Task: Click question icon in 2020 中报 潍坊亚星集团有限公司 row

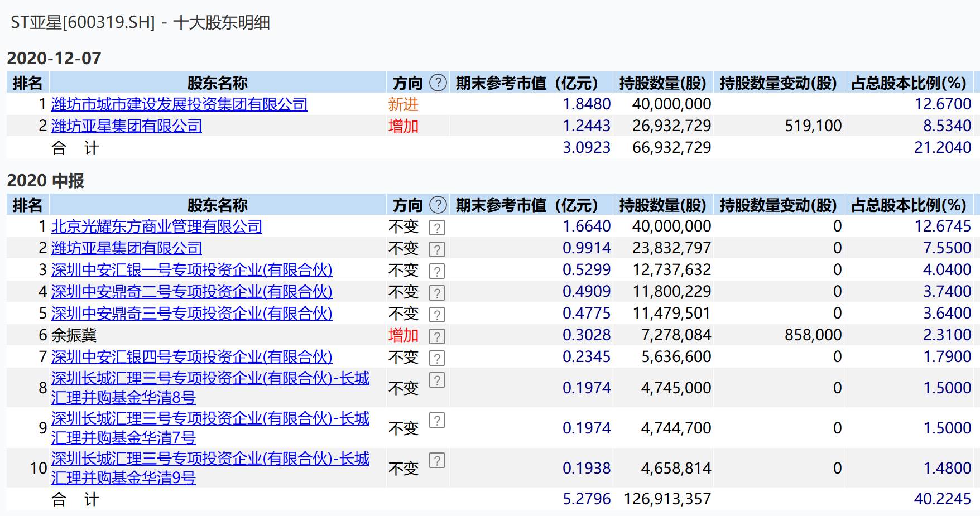Action: pyautogui.click(x=436, y=249)
